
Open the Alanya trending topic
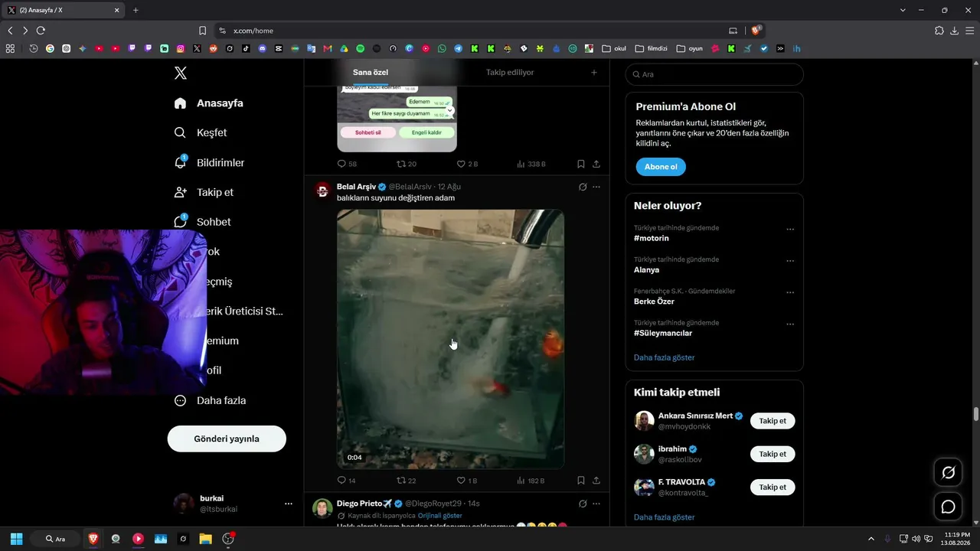click(x=646, y=270)
